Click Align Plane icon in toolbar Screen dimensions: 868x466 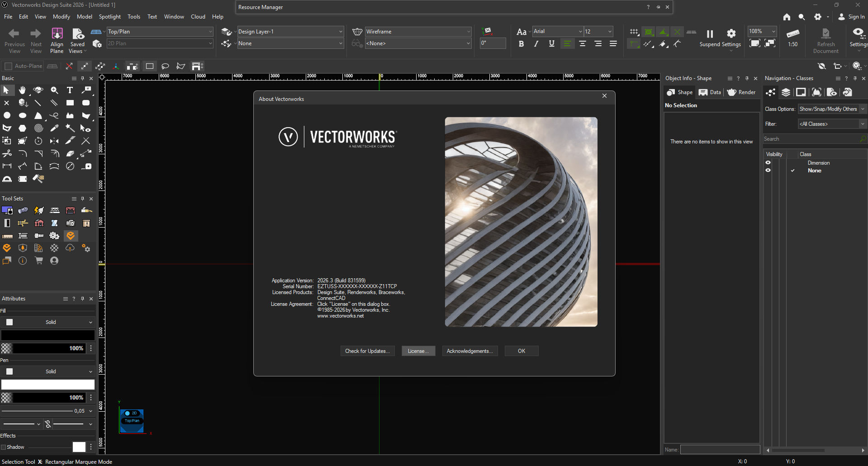tap(57, 40)
